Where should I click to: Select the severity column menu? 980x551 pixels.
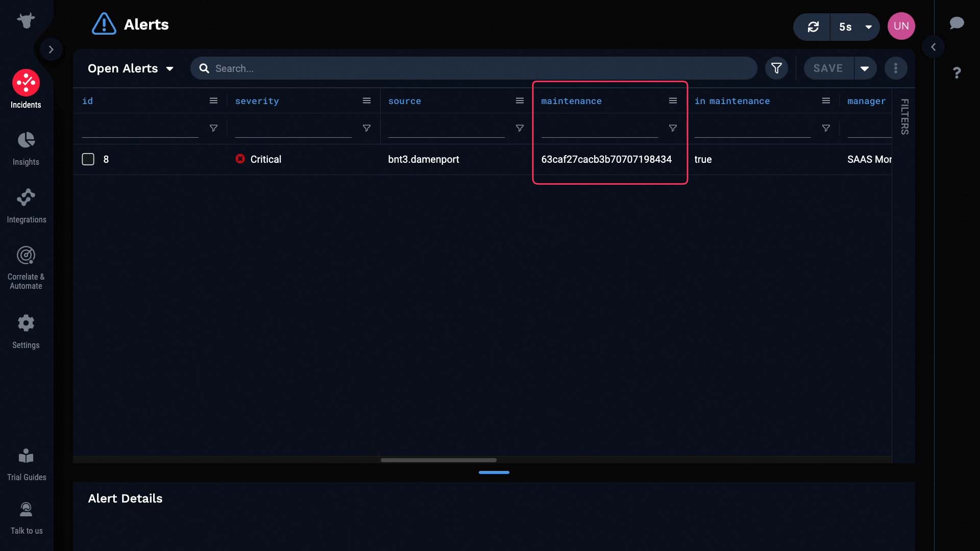tap(366, 101)
